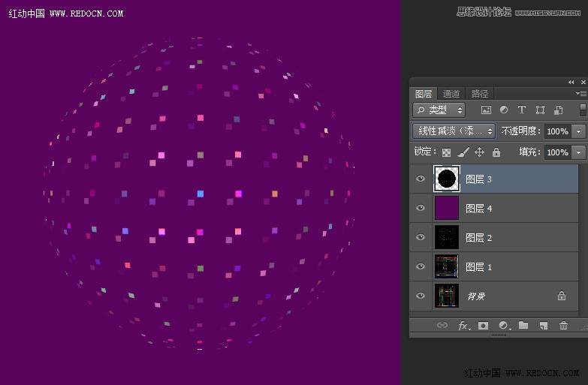Toggle the layer filtering switch
588x385 pixels.
point(583,110)
